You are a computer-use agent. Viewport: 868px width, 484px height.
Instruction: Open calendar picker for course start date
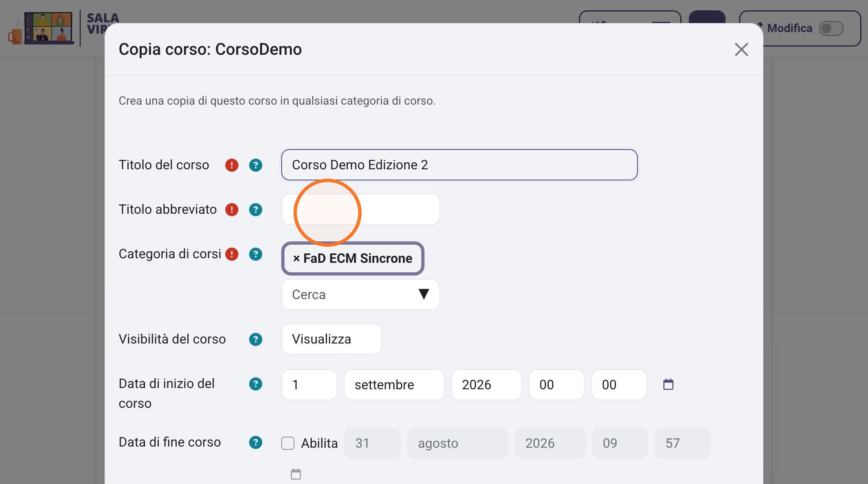click(668, 384)
